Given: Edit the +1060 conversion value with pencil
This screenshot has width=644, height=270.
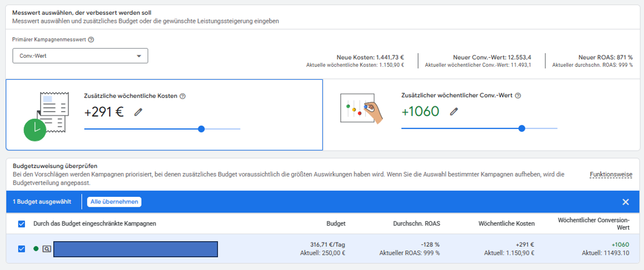Looking at the screenshot, I should (x=454, y=111).
